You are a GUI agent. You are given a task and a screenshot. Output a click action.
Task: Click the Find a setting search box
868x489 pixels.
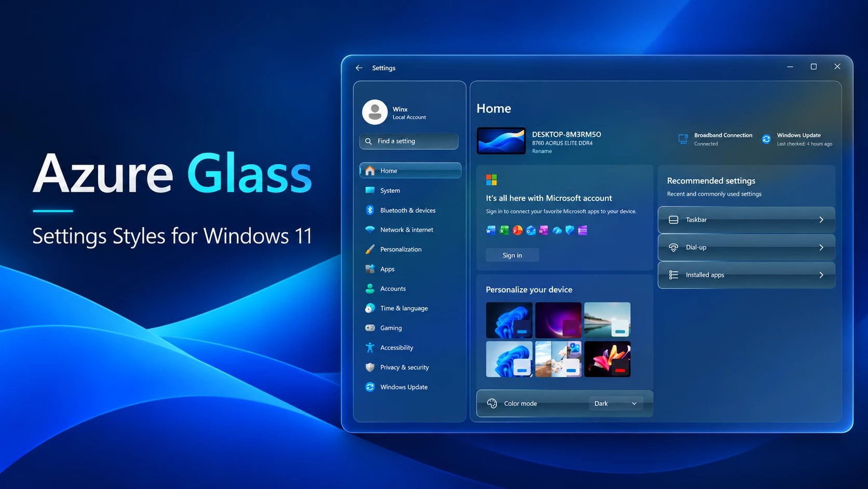click(409, 141)
